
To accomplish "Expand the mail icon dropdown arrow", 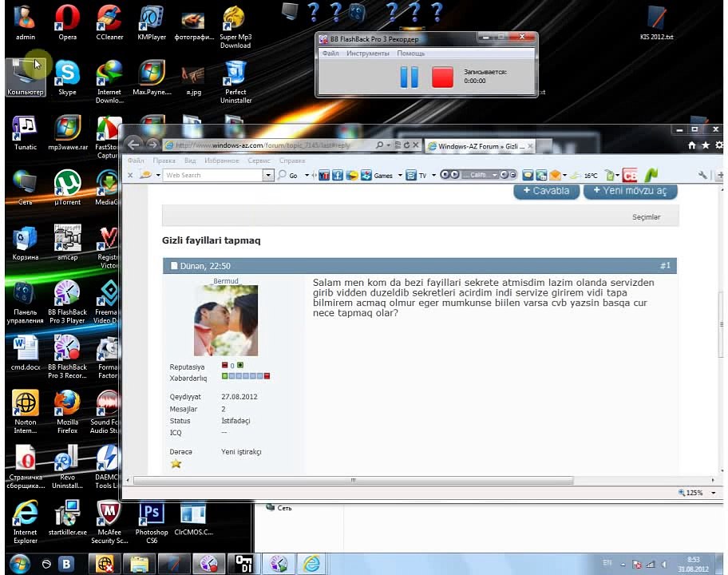I will (x=564, y=176).
